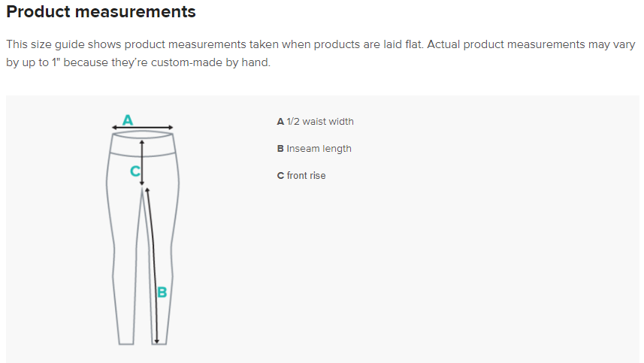This screenshot has height=363, width=644.
Task: Click the left leg hem of the leggings
Action: pyautogui.click(x=125, y=343)
